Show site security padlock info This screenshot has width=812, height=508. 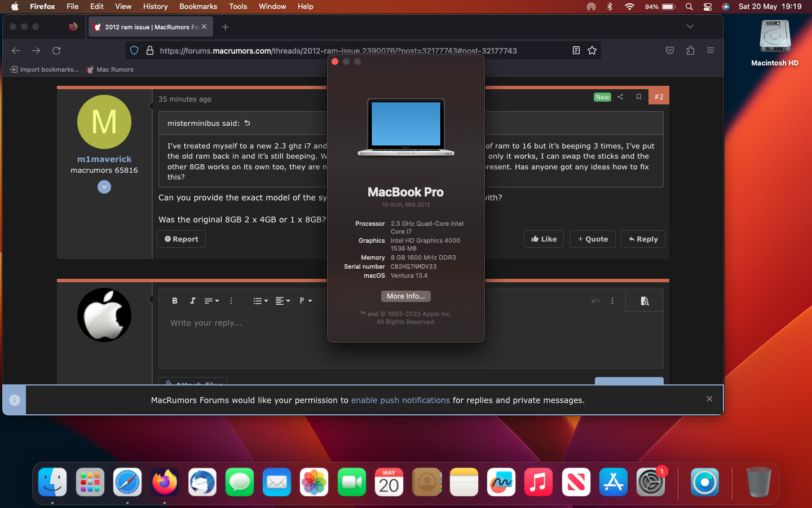[150, 51]
